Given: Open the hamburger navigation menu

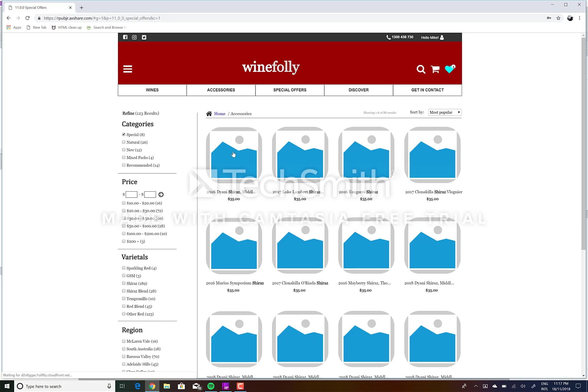Looking at the screenshot, I should (x=127, y=69).
